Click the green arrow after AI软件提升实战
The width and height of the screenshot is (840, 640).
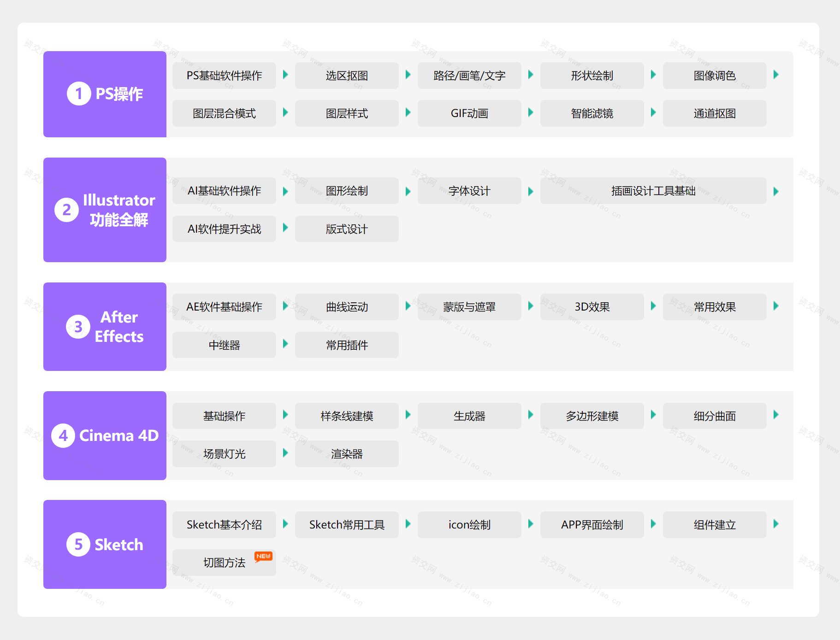pos(285,228)
